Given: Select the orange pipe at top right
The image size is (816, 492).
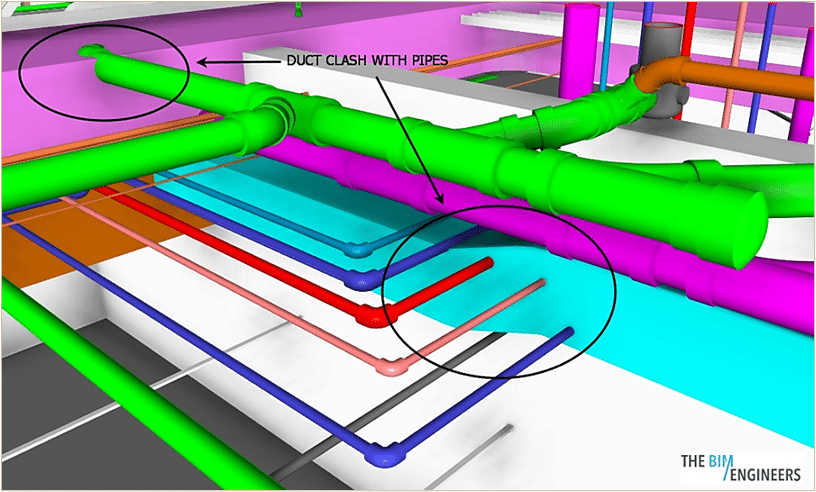Looking at the screenshot, I should (740, 84).
